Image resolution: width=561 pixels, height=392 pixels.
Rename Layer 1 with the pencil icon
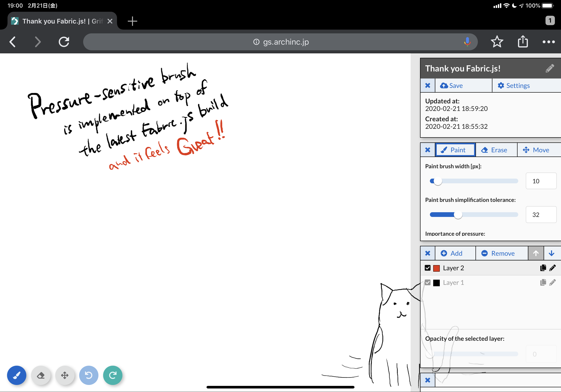pos(553,282)
